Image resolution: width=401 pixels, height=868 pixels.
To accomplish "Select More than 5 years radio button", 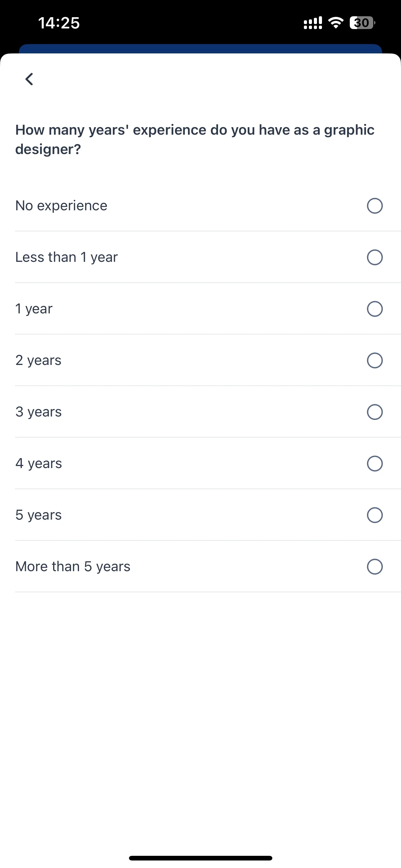I will (374, 566).
